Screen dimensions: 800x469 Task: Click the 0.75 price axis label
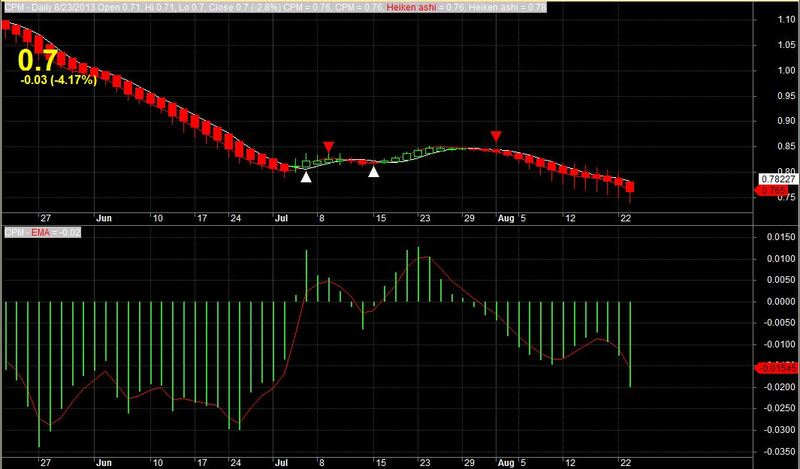pos(786,196)
